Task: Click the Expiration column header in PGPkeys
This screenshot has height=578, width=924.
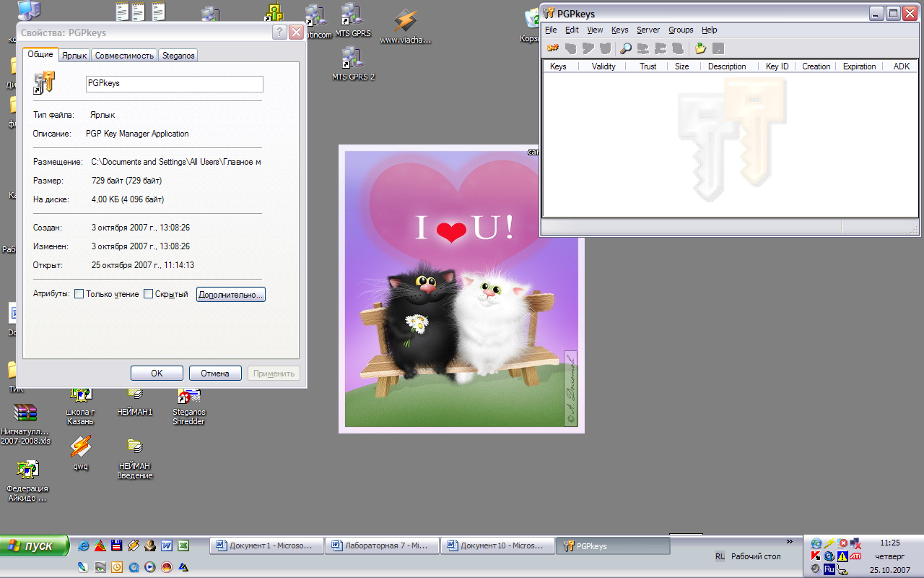Action: coord(859,66)
